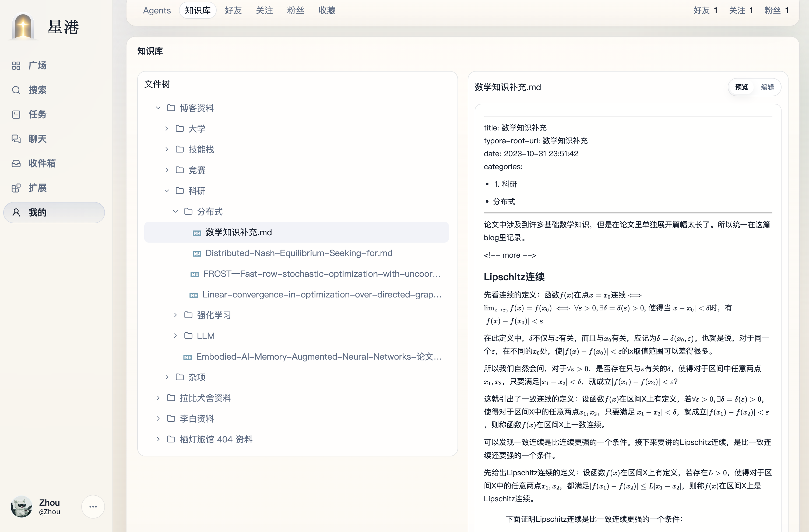Open the 聊天 panel
This screenshot has height=532, width=809.
[37, 139]
